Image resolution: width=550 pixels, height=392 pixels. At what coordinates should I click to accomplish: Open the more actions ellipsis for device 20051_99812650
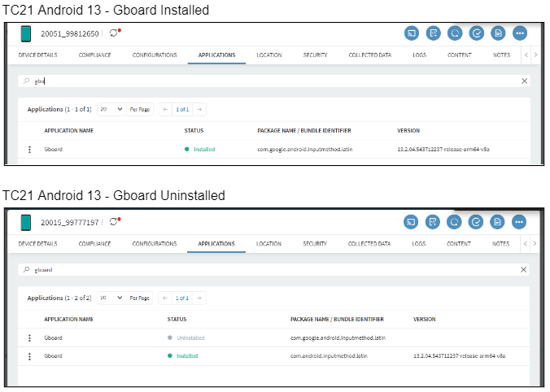click(x=519, y=33)
